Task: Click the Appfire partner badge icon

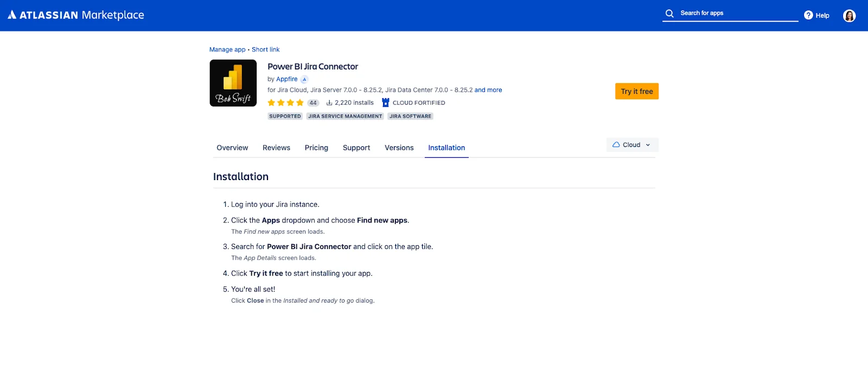Action: 304,79
